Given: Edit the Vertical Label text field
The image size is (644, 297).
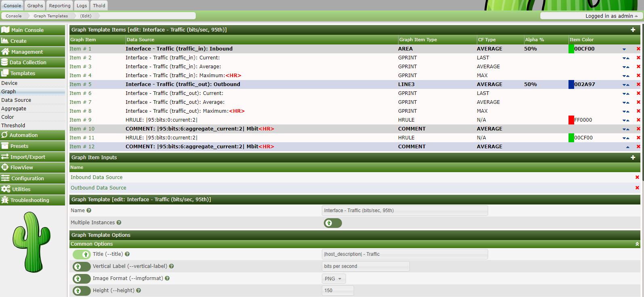Looking at the screenshot, I should [x=366, y=266].
